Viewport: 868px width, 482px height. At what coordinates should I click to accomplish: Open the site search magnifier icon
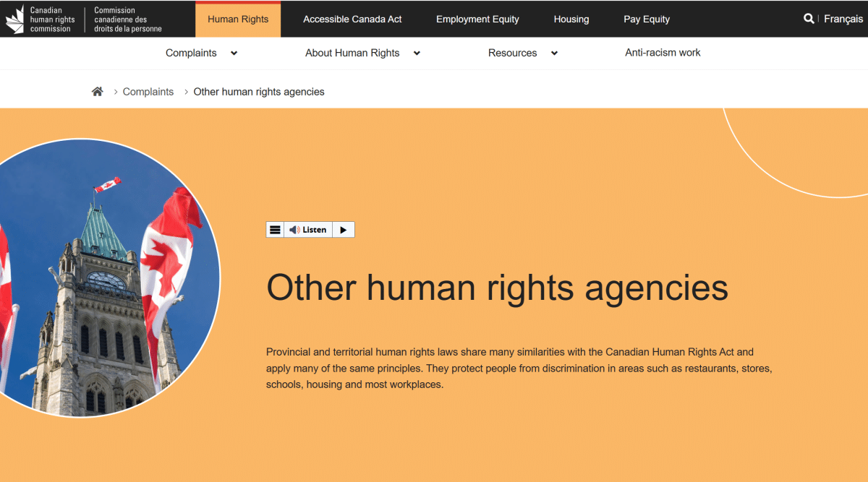point(809,19)
